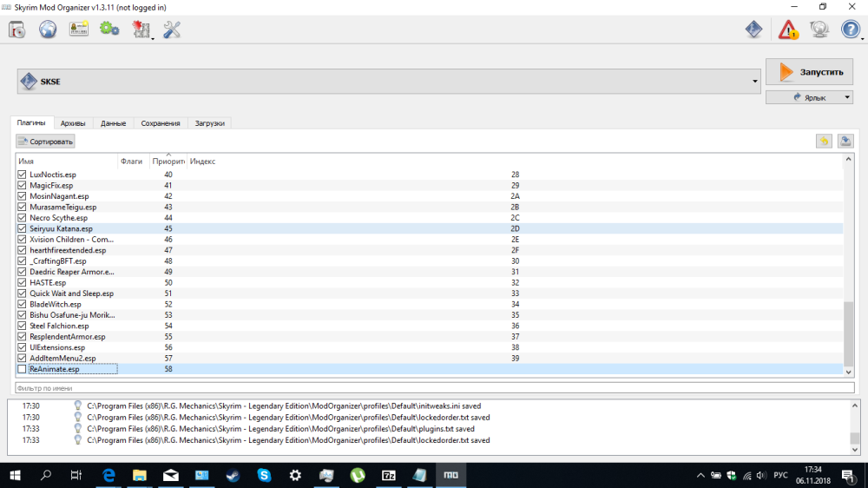Show hidden system tray icons chevron
Viewport: 868px width, 488px height.
pyautogui.click(x=700, y=475)
